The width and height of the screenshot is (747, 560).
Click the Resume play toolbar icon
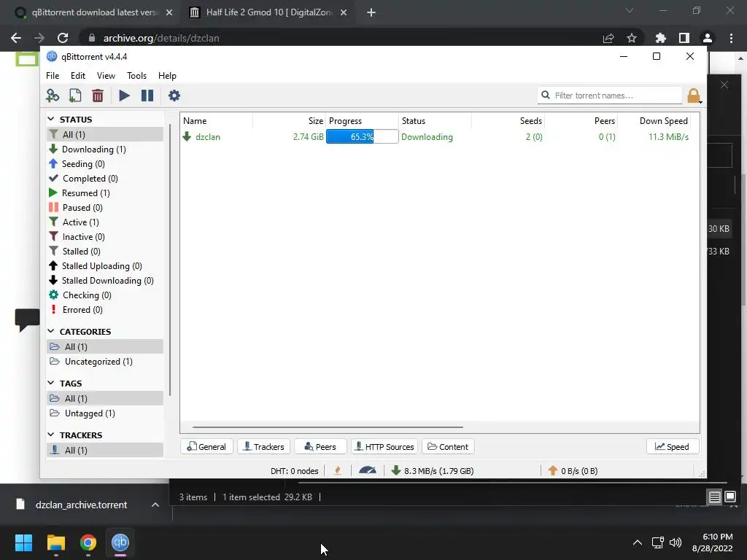(x=124, y=96)
